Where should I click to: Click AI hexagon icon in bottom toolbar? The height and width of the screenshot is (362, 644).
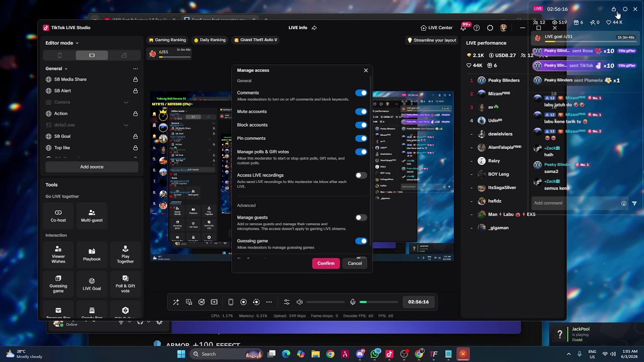tap(201, 302)
